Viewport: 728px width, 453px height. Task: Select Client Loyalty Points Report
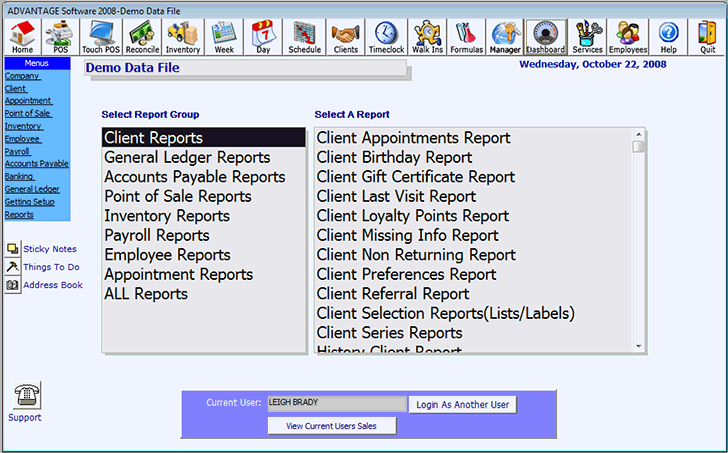pyautogui.click(x=474, y=216)
